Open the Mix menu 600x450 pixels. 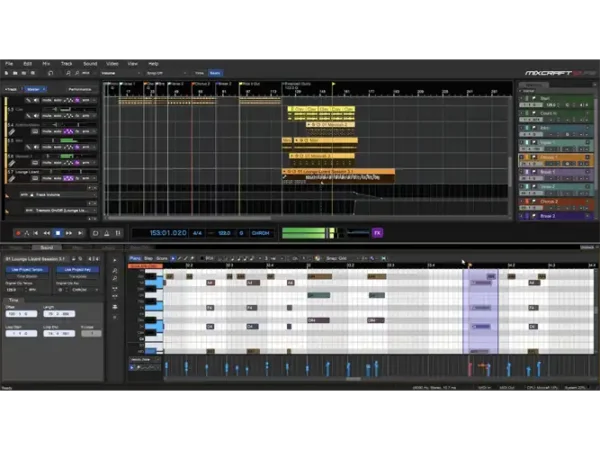[x=46, y=64]
